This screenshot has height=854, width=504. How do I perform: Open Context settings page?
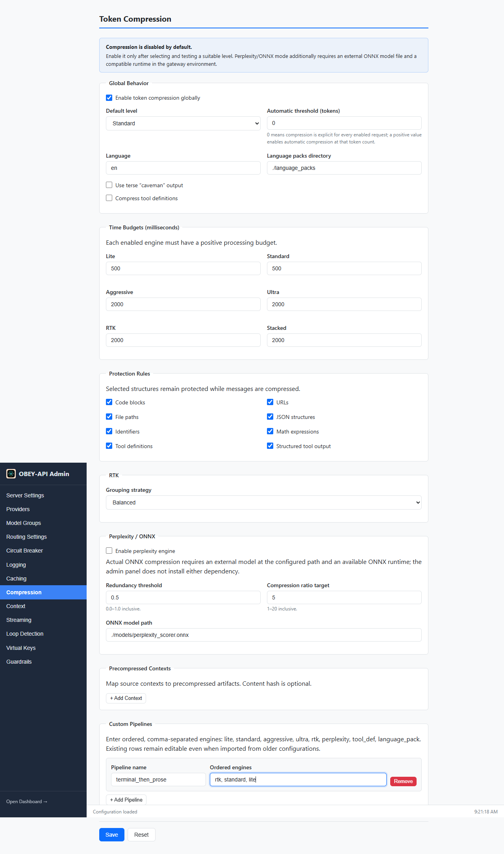click(43, 606)
